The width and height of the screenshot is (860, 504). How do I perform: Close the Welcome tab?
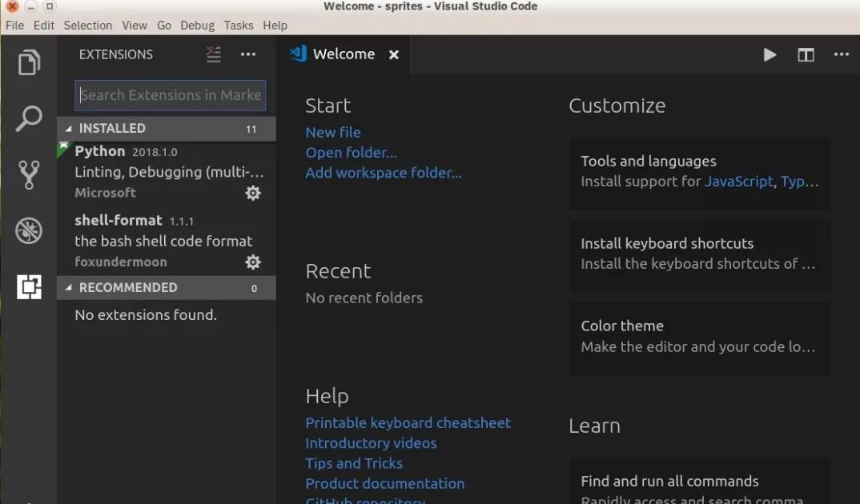pos(393,54)
